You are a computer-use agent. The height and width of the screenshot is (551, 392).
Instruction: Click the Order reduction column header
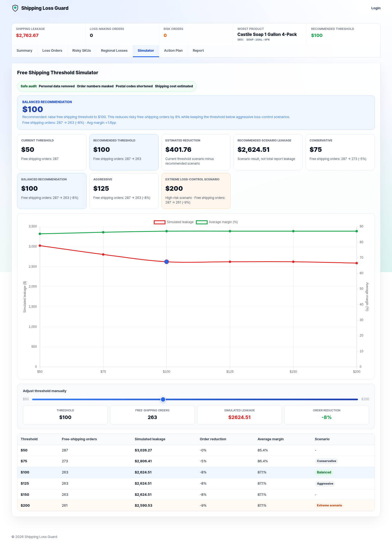[x=213, y=439]
